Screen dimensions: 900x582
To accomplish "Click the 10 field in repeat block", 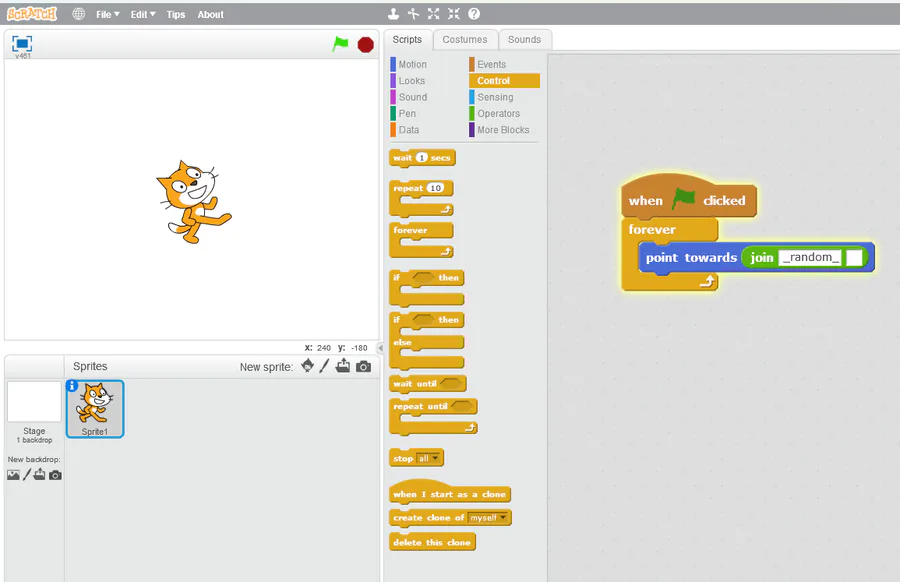I will [x=436, y=188].
